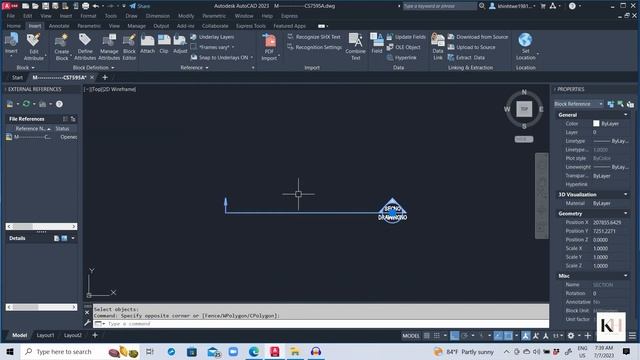The height and width of the screenshot is (360, 640).
Task: Insert a Field using the Field icon
Action: click(376, 40)
